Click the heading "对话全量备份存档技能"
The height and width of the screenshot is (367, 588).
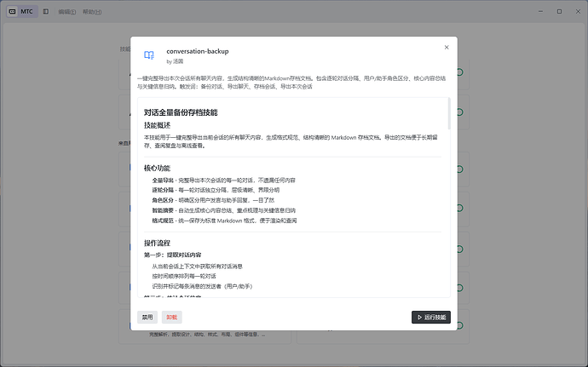(x=181, y=112)
